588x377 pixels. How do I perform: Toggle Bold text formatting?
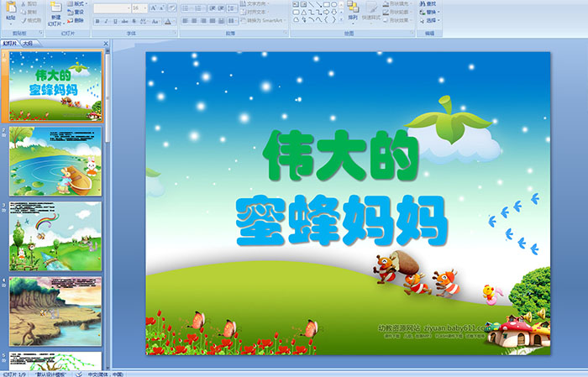point(97,21)
